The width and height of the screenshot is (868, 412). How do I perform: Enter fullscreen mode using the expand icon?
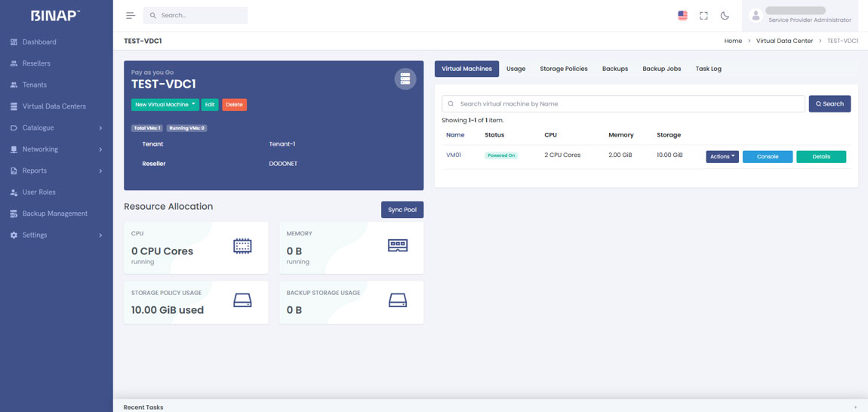tap(703, 15)
